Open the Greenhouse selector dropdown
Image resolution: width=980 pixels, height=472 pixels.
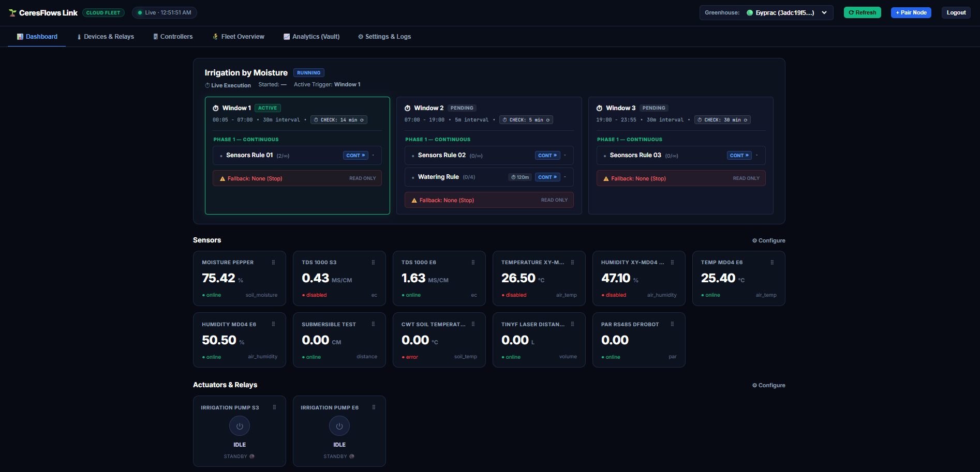pyautogui.click(x=766, y=13)
